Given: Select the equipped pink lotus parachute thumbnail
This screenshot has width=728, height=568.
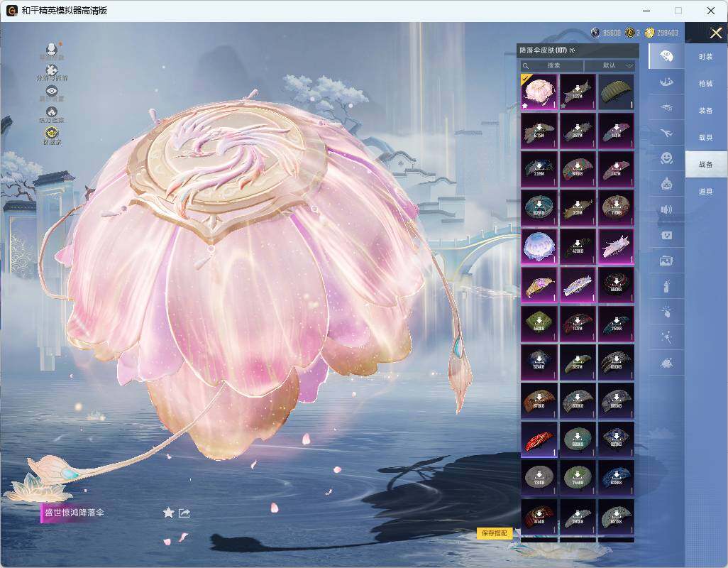Looking at the screenshot, I should (x=539, y=92).
